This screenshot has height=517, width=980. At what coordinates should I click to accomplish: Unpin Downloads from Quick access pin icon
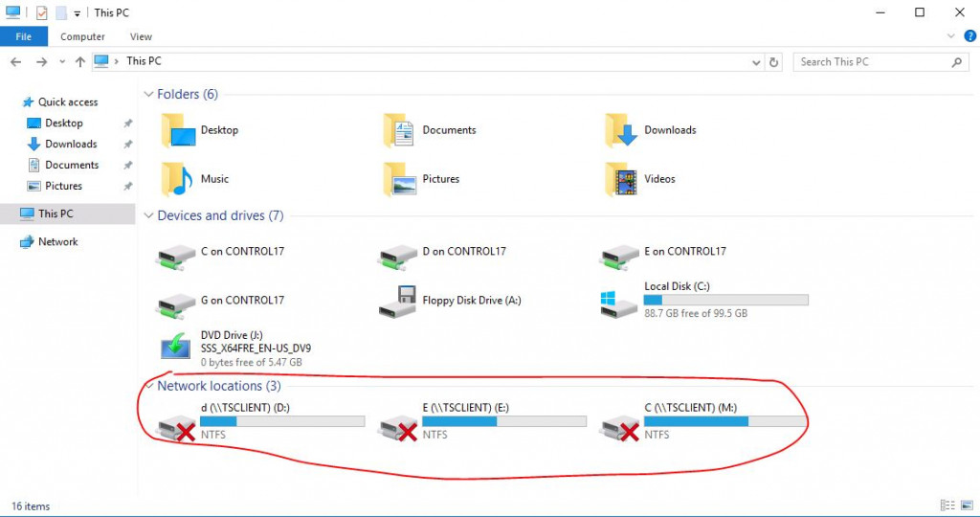point(127,145)
